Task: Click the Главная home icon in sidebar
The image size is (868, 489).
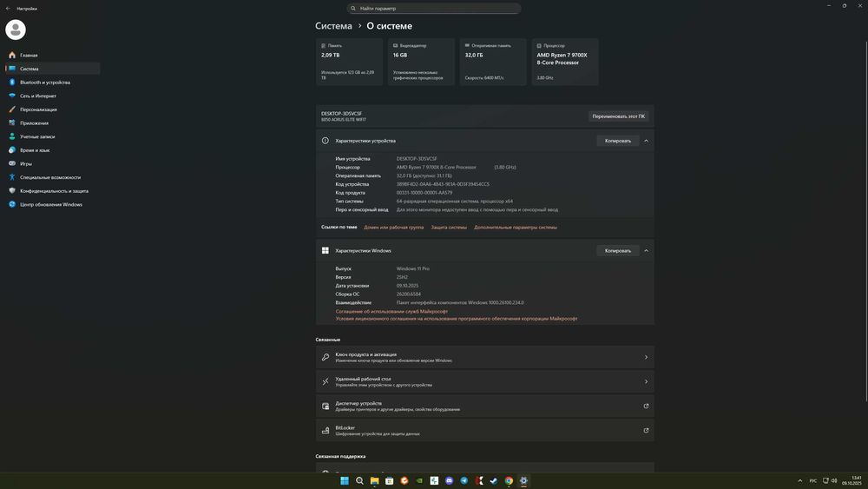Action: 12,55
